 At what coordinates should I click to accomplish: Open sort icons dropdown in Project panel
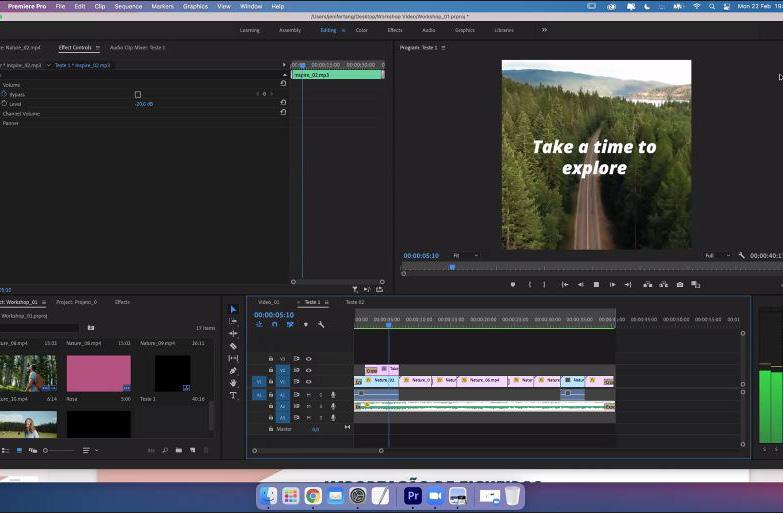pyautogui.click(x=89, y=451)
